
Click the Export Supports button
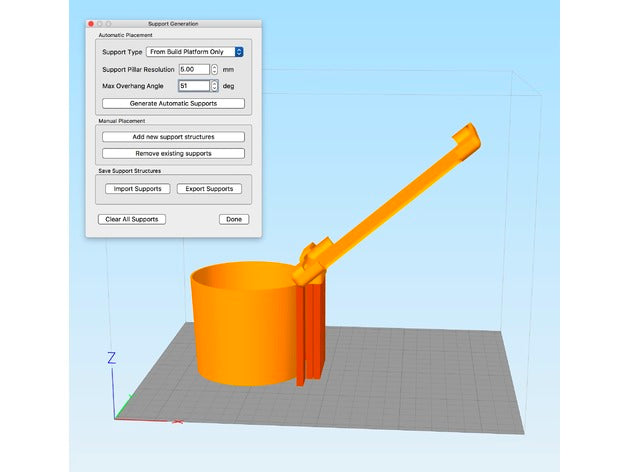pyautogui.click(x=209, y=189)
